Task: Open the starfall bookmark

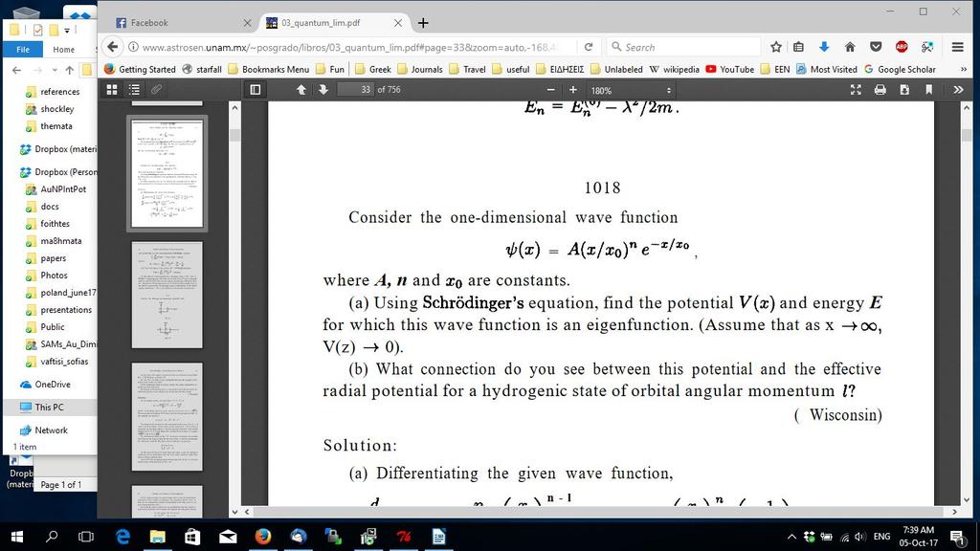Action: coord(202,69)
